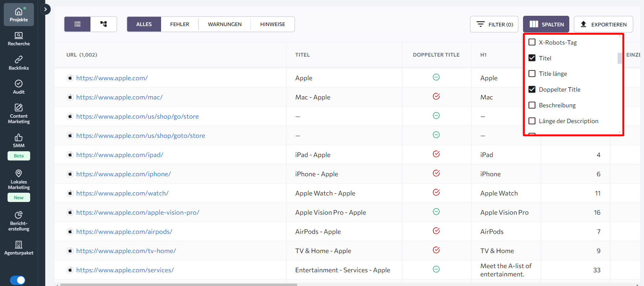This screenshot has width=644, height=286.
Task: Click the DOPPELTER TITLE column header
Action: (x=436, y=55)
